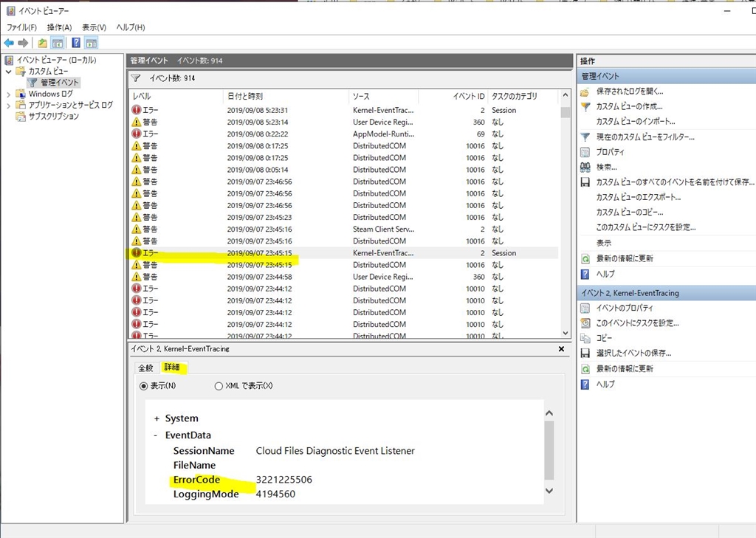Expand the アプリケーションとサービス ログ tree node
The height and width of the screenshot is (538, 756).
(x=8, y=105)
